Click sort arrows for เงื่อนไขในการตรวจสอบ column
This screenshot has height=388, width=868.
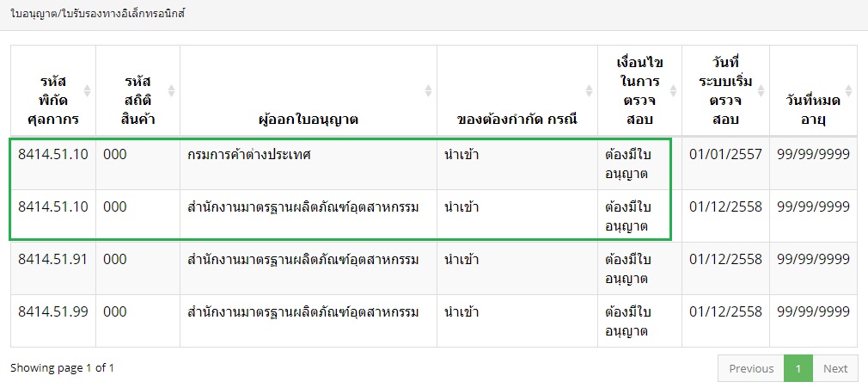(x=673, y=90)
